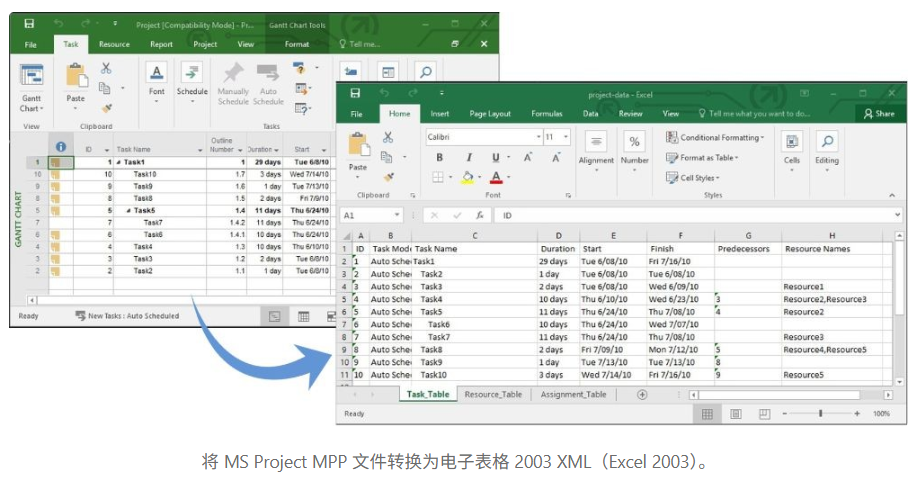The width and height of the screenshot is (915, 483).
Task: Select Page Break Preview icon in Excel status bar
Action: coord(764,414)
